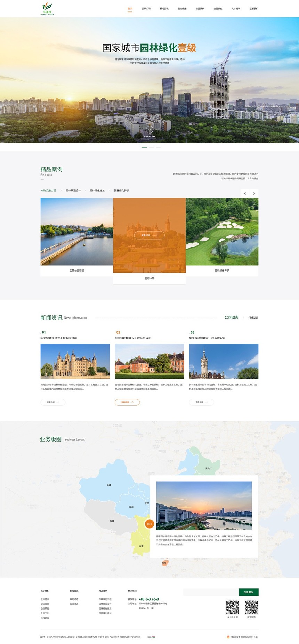Switch to 园林绿化养护 case tab
Screen dimensions: 299x644
[121, 191]
